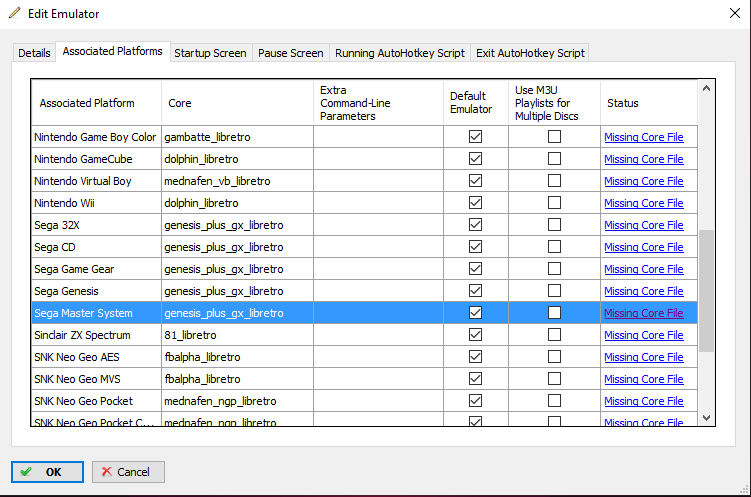Click the pencil icon beside Edit Emulator title
The width and height of the screenshot is (751, 497).
(x=15, y=13)
